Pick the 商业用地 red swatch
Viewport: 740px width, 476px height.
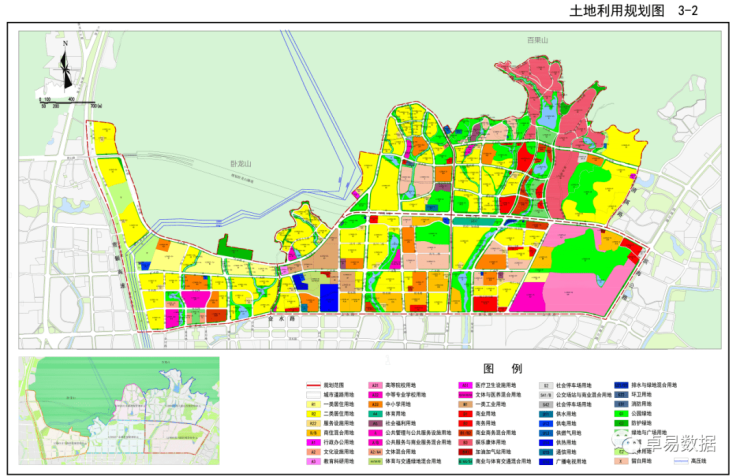click(465, 414)
